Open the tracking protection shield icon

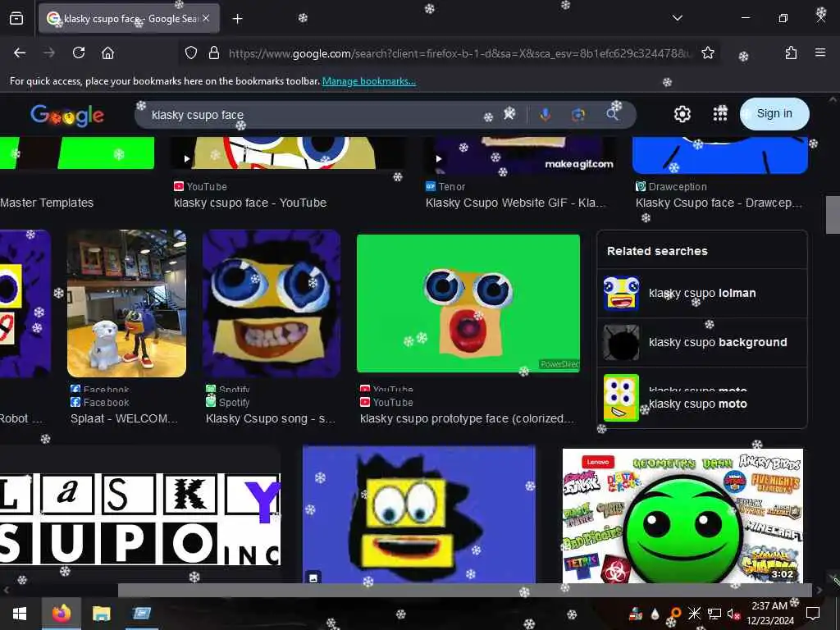[x=191, y=52]
